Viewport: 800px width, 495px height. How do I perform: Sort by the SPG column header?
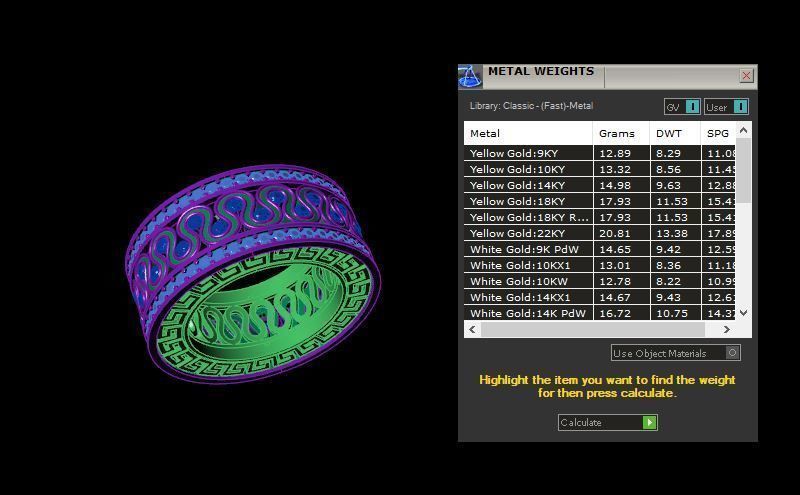(x=718, y=133)
